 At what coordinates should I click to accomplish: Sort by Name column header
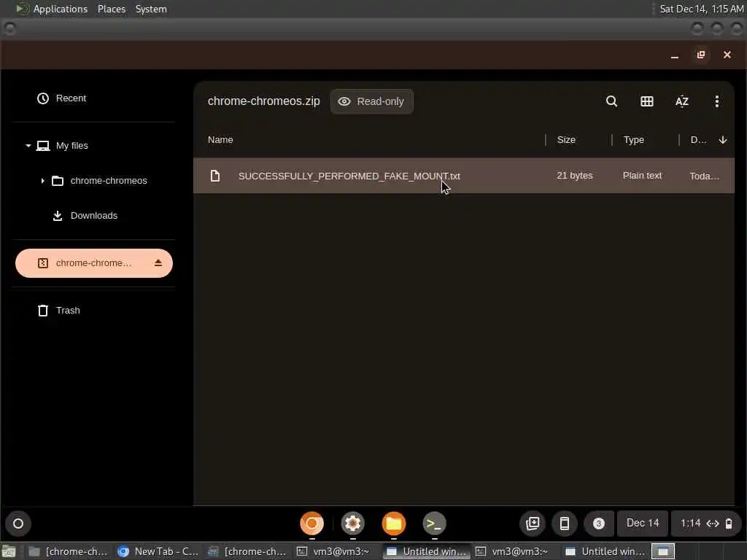220,140
